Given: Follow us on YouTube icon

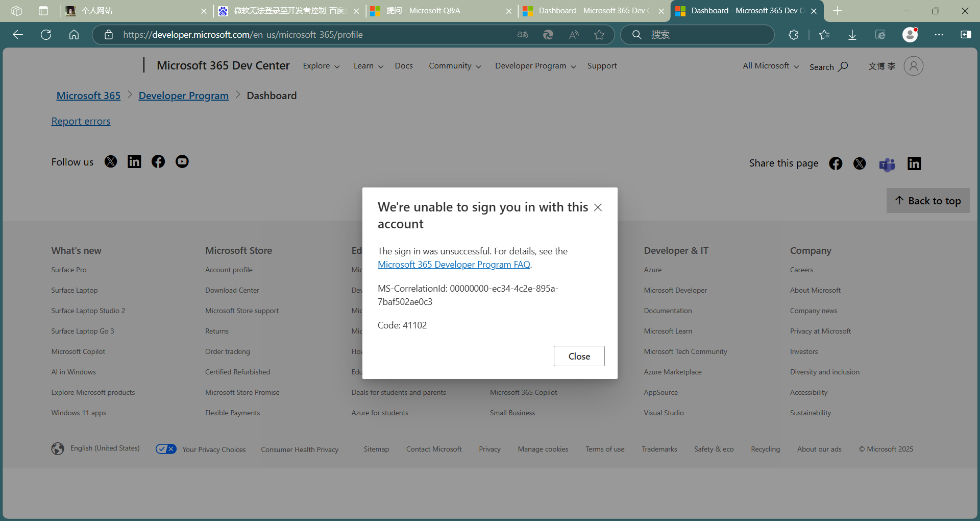Looking at the screenshot, I should click(182, 161).
